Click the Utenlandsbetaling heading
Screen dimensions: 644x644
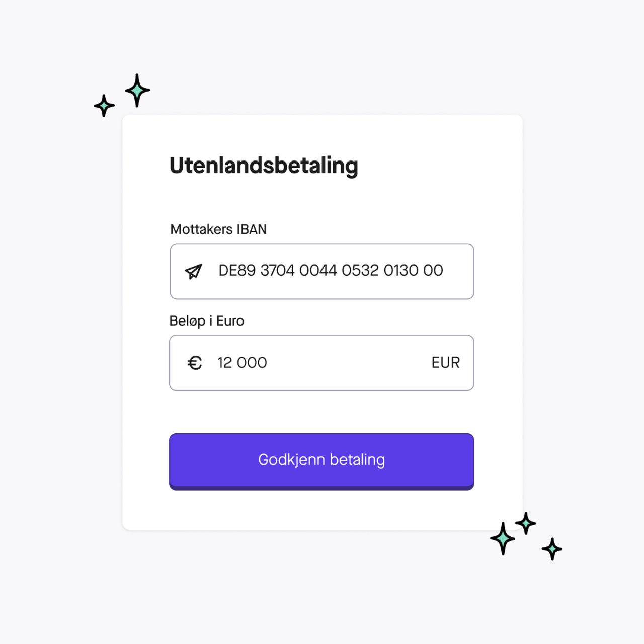coord(264,166)
